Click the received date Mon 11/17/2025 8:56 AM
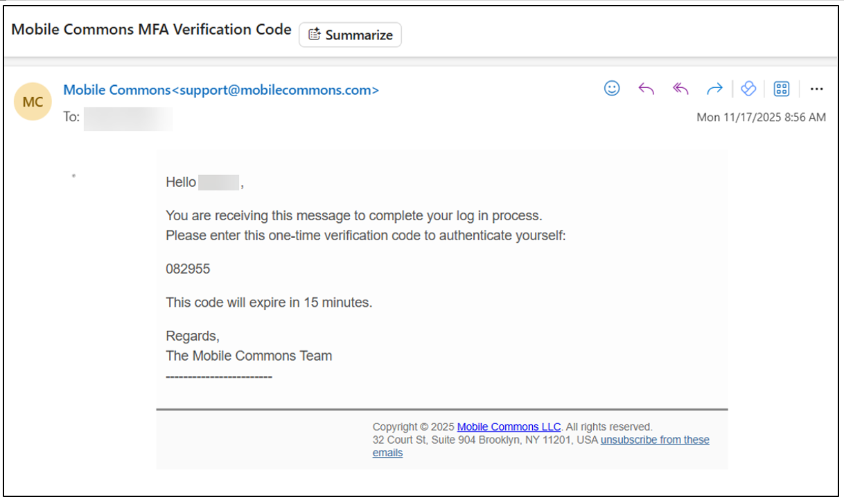Image resolution: width=844 pixels, height=504 pixels. pyautogui.click(x=761, y=118)
